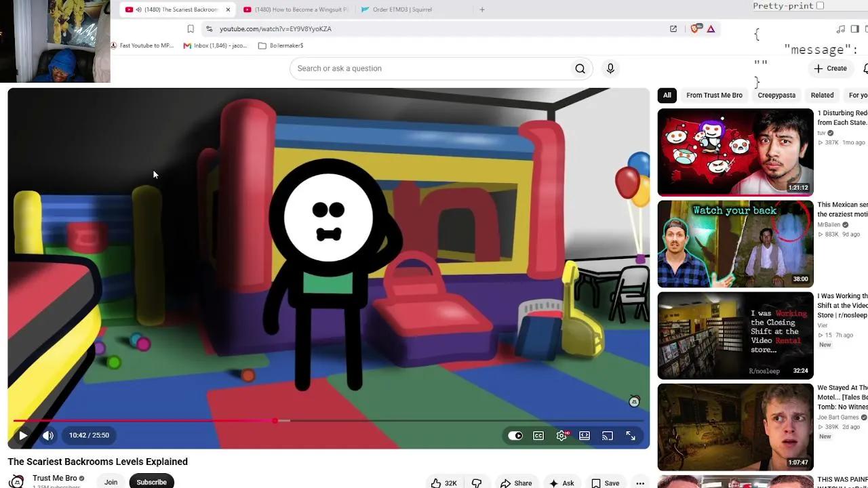Viewport: 868px width, 488px height.
Task: Switch to theater mode
Action: click(585, 436)
